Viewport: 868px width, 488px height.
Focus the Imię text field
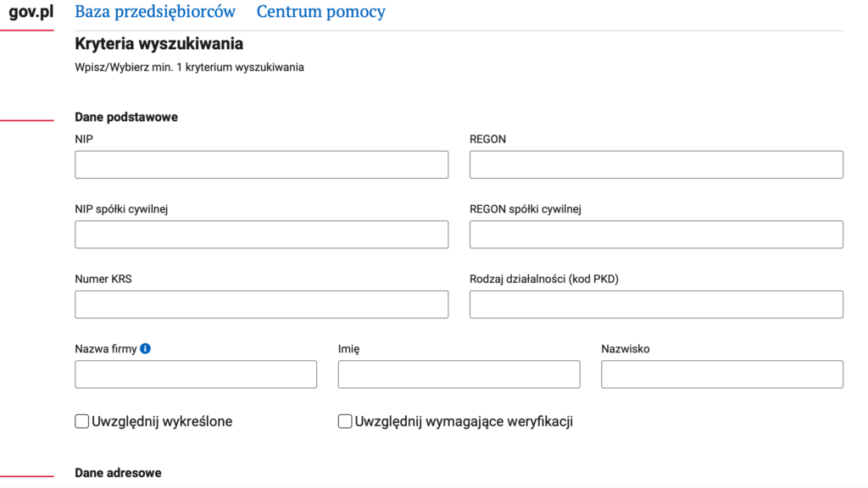point(459,374)
